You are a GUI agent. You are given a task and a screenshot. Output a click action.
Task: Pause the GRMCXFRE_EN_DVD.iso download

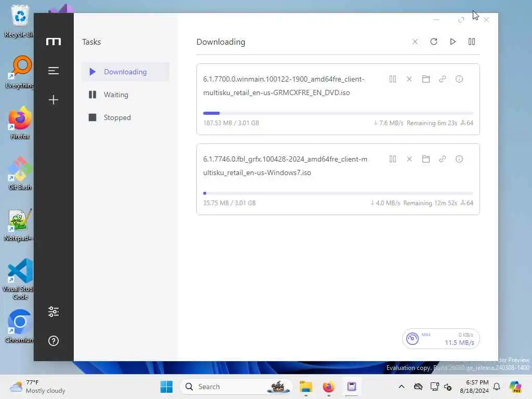pyautogui.click(x=393, y=79)
